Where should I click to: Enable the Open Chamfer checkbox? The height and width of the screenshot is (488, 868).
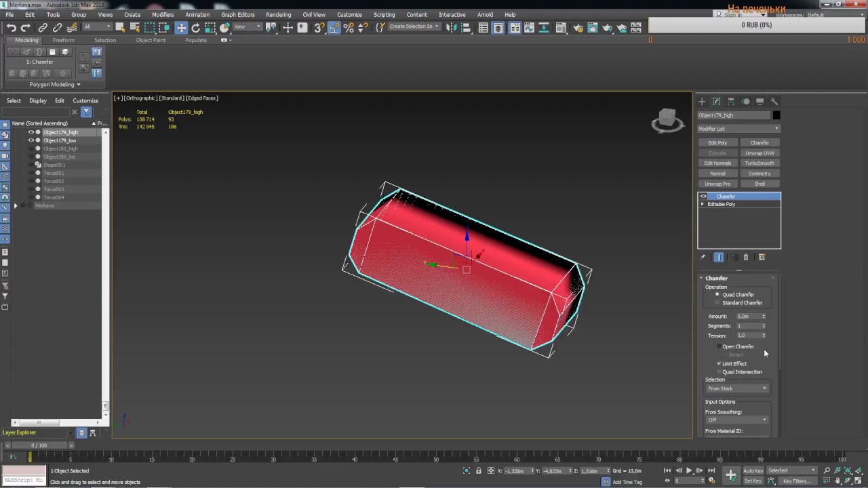[x=719, y=346]
